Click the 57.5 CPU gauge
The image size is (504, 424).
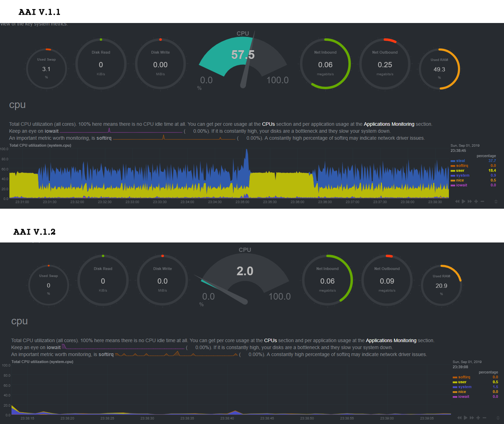click(243, 59)
